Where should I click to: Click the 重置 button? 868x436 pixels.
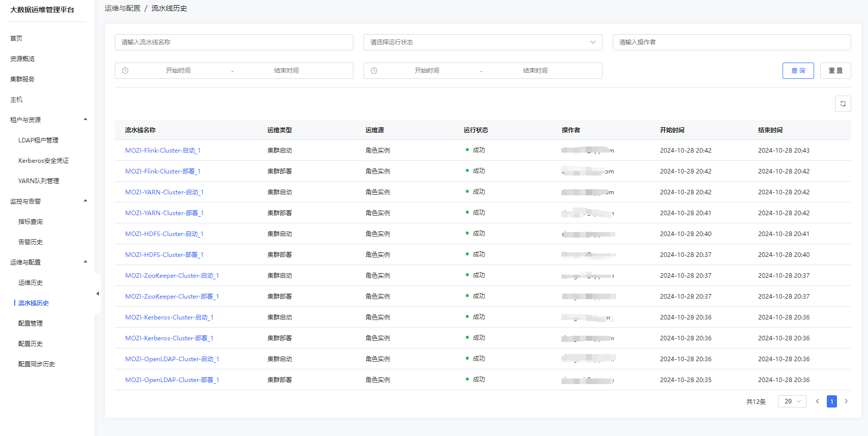pyautogui.click(x=835, y=71)
